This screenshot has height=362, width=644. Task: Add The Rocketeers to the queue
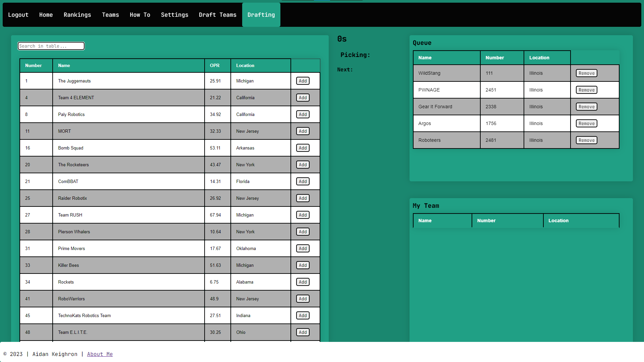pyautogui.click(x=303, y=165)
